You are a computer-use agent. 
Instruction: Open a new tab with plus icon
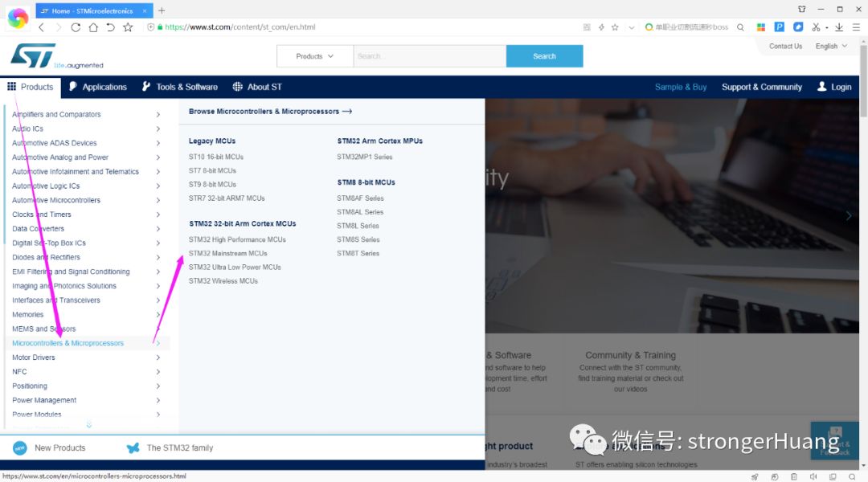click(x=162, y=10)
